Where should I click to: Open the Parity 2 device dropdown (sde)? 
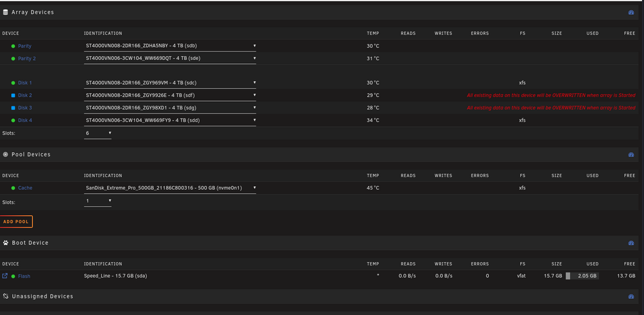(170, 59)
